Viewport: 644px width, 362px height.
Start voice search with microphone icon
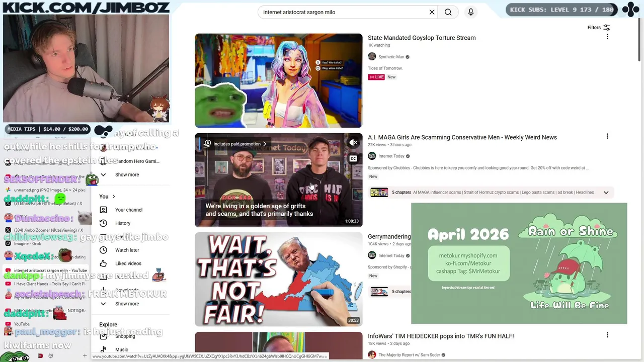click(x=471, y=12)
